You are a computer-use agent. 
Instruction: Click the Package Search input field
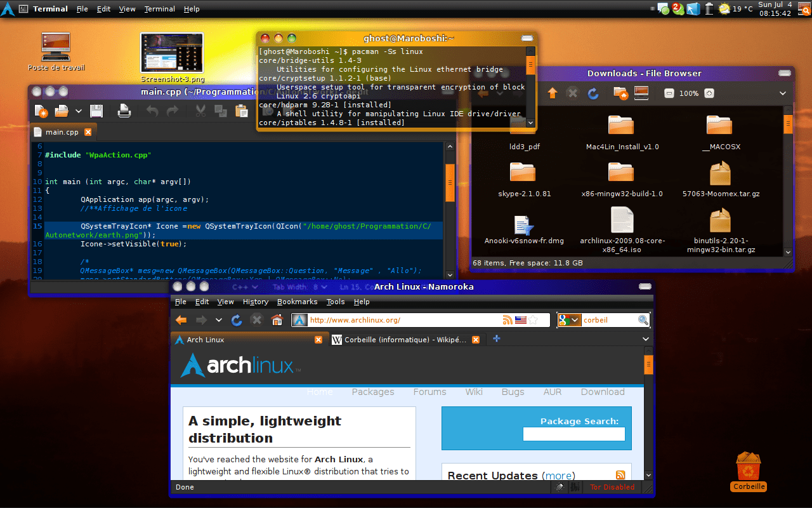point(573,434)
